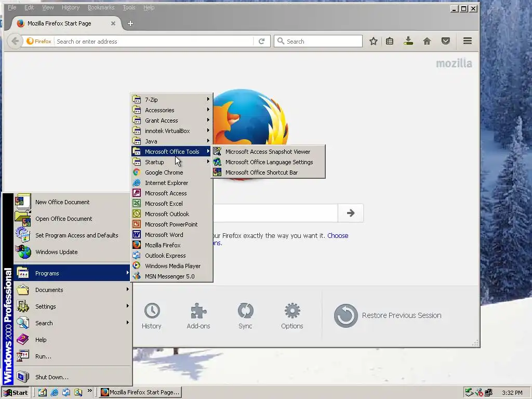
Task: Launch Internet Explorer from Programs menu
Action: coord(171,183)
